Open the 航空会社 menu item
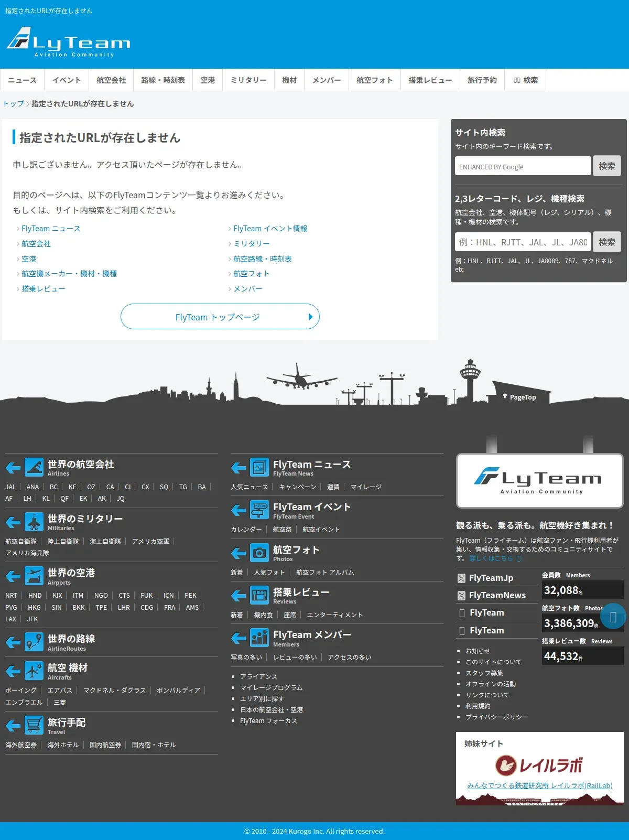 [111, 80]
